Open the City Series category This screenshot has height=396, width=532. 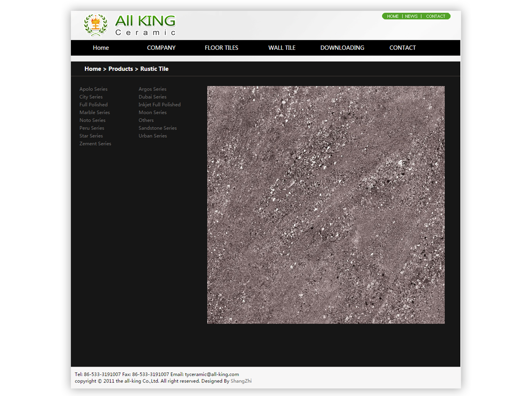coord(91,97)
